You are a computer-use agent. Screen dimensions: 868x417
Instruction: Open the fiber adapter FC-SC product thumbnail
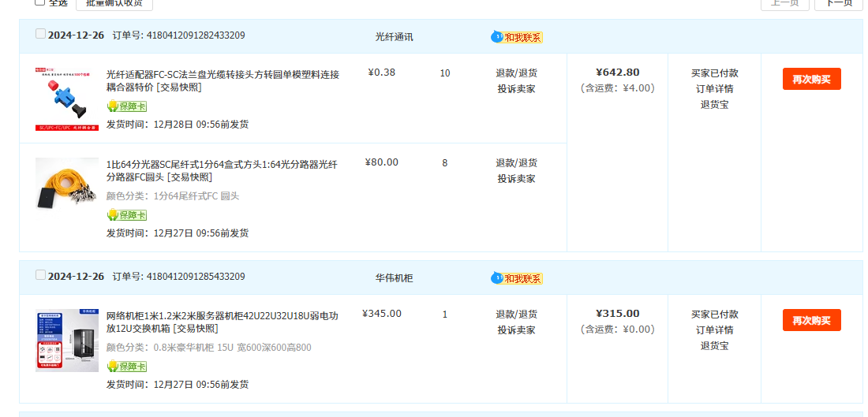tap(67, 99)
